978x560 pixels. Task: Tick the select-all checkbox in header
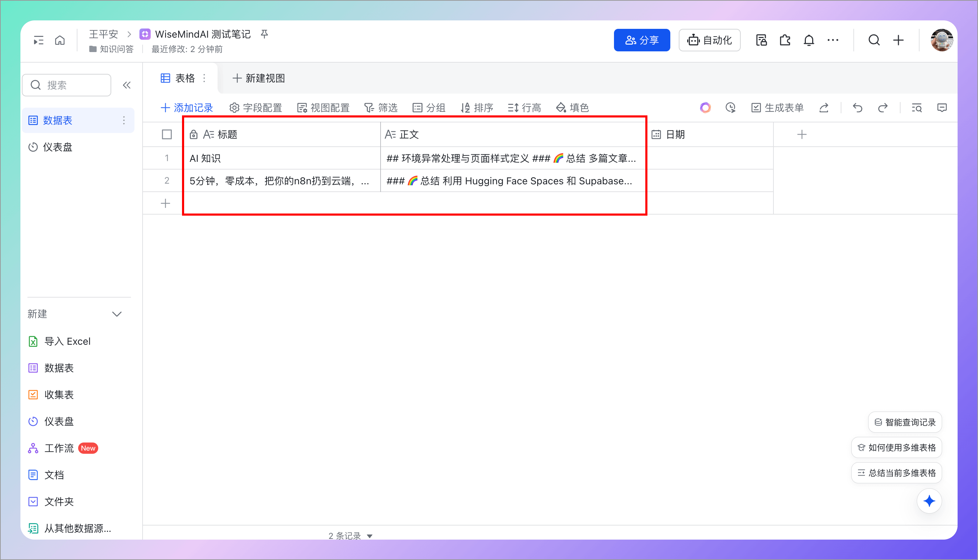(167, 135)
